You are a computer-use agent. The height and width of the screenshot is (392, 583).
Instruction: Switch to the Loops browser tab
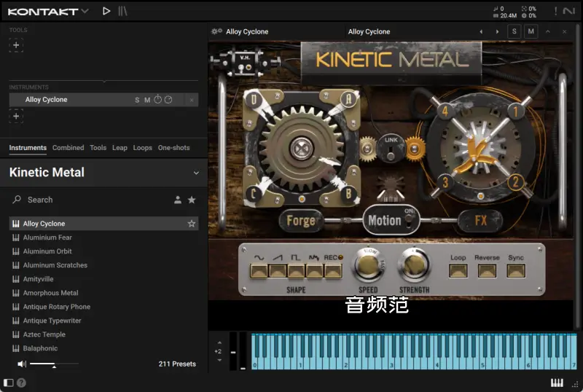point(143,148)
